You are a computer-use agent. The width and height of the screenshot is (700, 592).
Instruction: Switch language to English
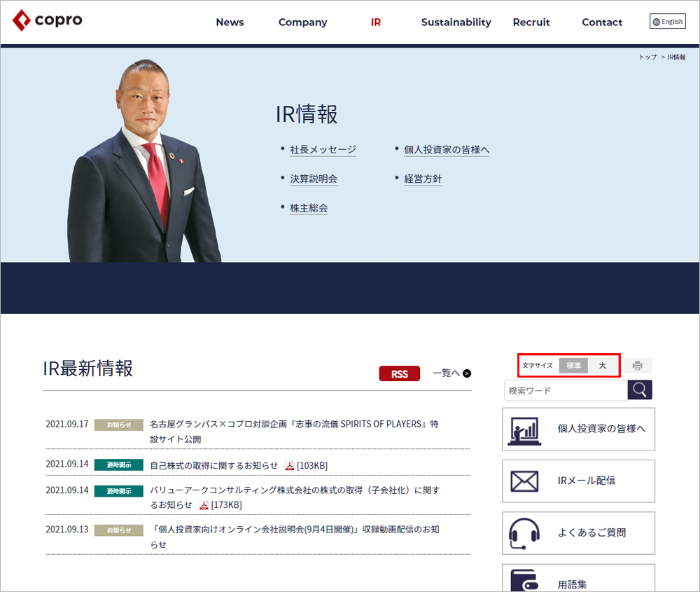point(667,21)
